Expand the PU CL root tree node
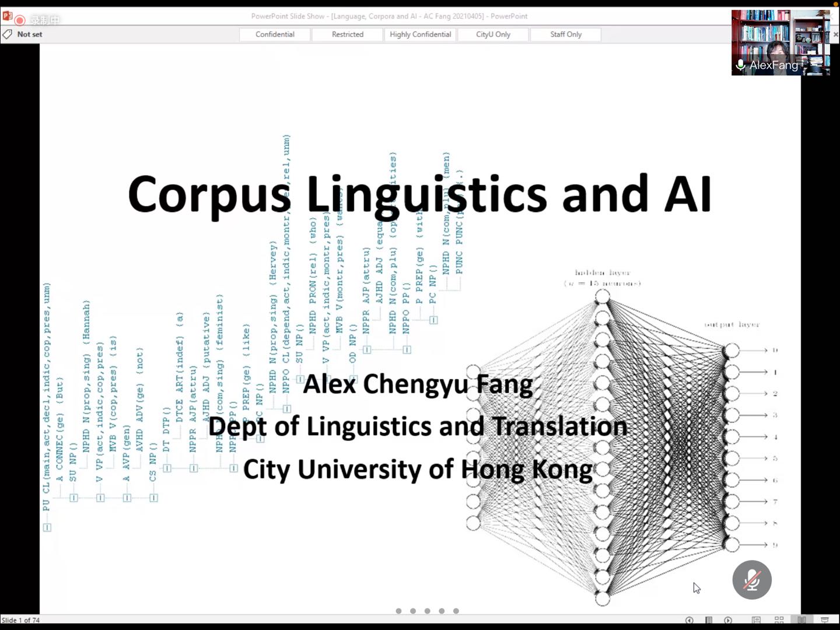The width and height of the screenshot is (840, 630). coord(47,527)
